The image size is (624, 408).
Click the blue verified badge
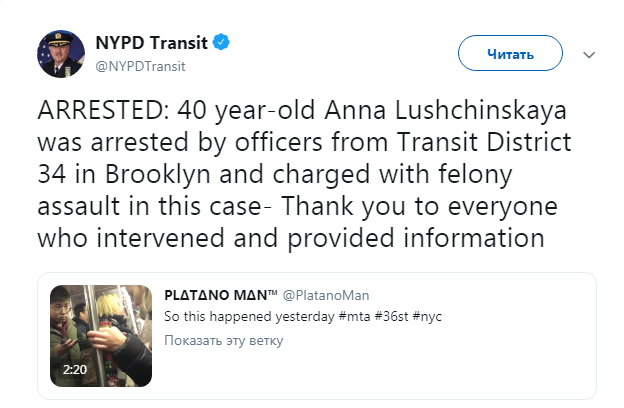click(x=221, y=42)
